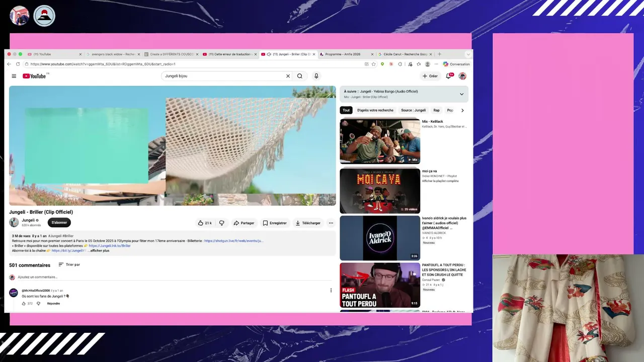Screen dimensions: 644x362
Task: Click the #Briller hashtag
Action: pos(68,236)
